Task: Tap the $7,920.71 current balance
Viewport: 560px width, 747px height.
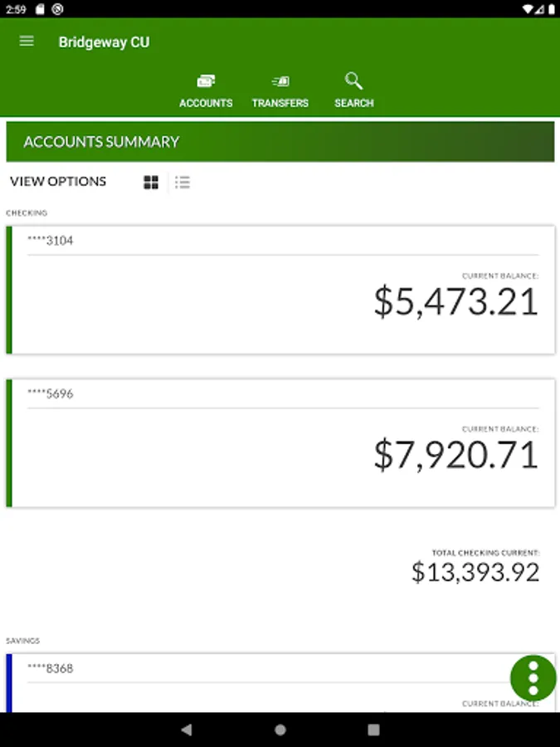Action: tap(455, 454)
